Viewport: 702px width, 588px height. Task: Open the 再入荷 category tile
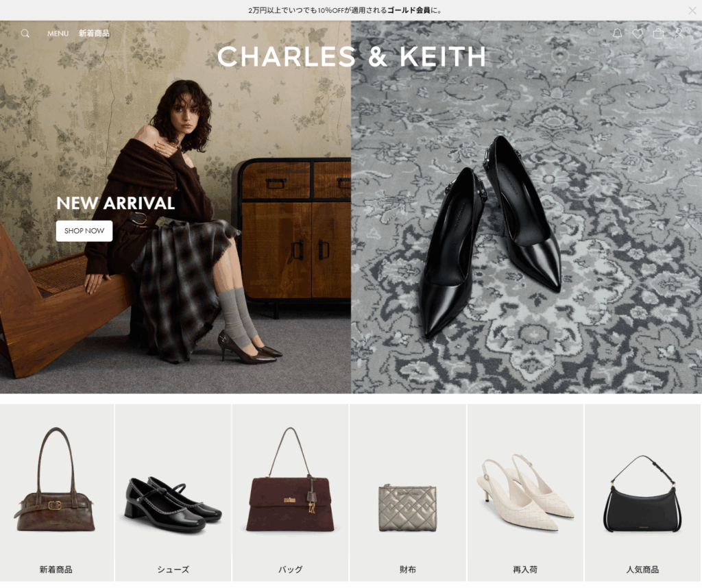[x=525, y=493]
